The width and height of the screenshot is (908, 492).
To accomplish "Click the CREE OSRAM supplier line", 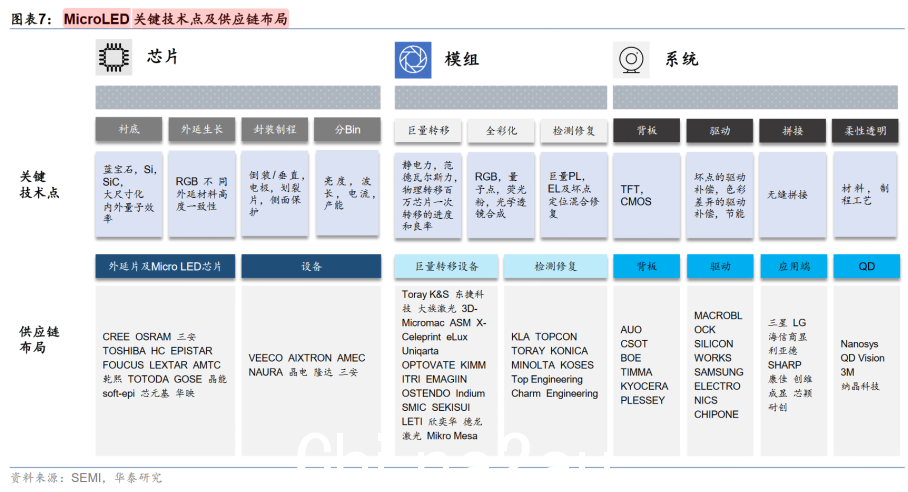I will pos(149,337).
